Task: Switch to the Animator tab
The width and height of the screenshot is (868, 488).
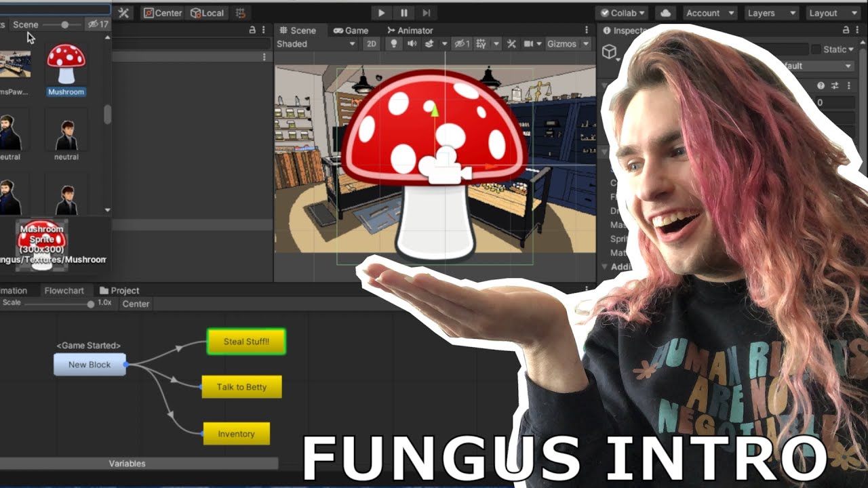Action: 410,30
